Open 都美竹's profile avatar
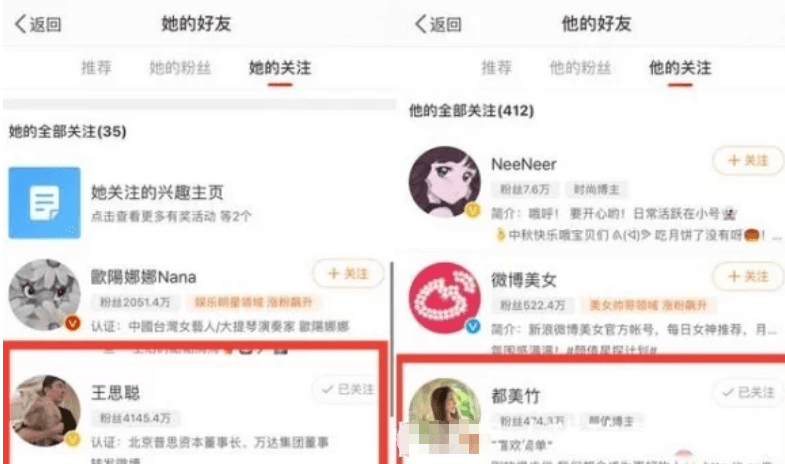The height and width of the screenshot is (464, 785). (445, 414)
